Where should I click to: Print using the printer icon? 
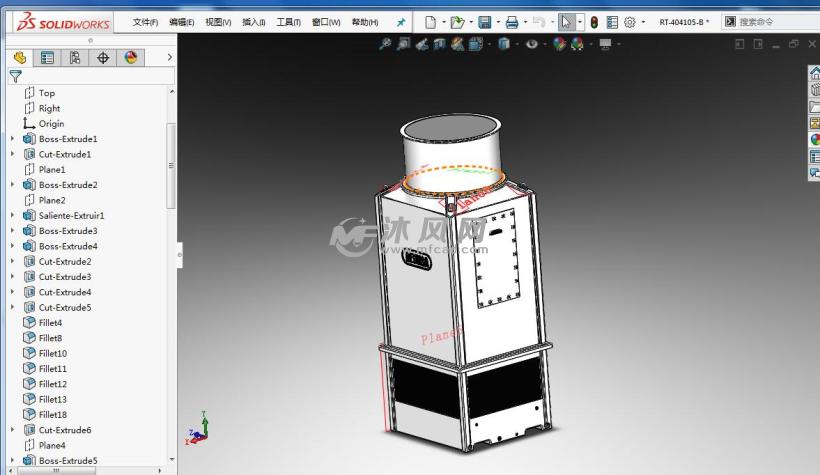(x=512, y=22)
